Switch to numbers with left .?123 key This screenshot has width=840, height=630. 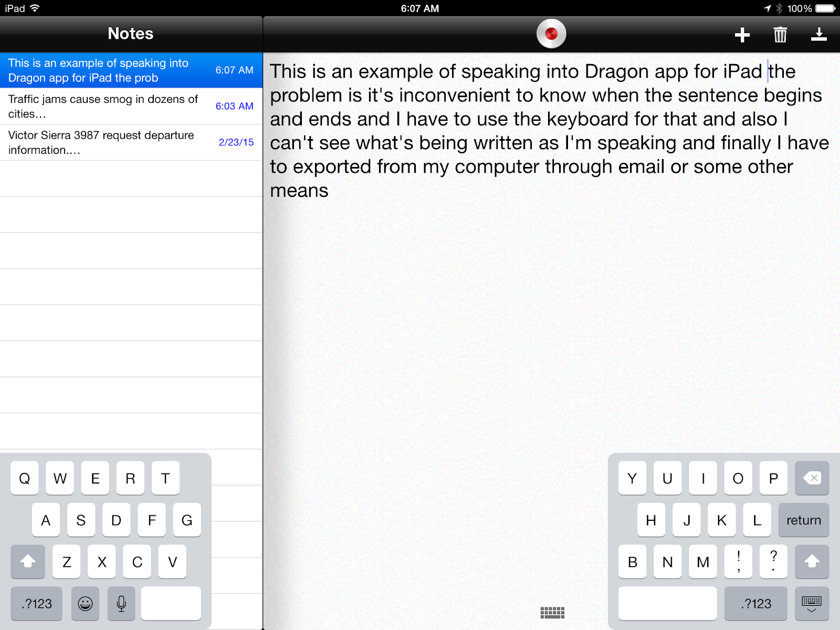pos(36,604)
